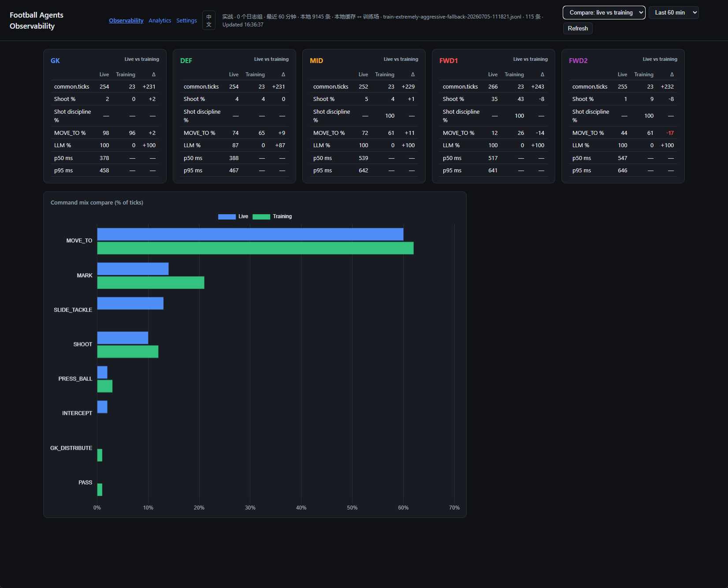Toggle the Live legend swatch in chart

coord(227,216)
